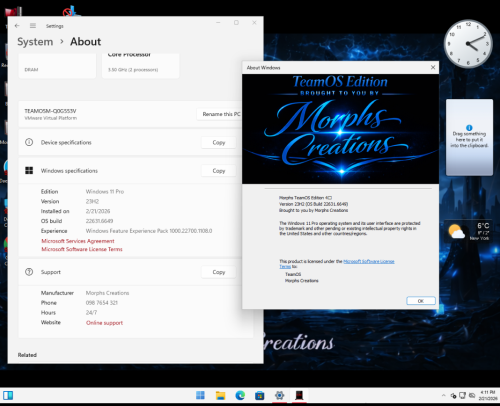
Task: Select the device name TEAMOSM-Q0G553V
Action: (x=50, y=111)
